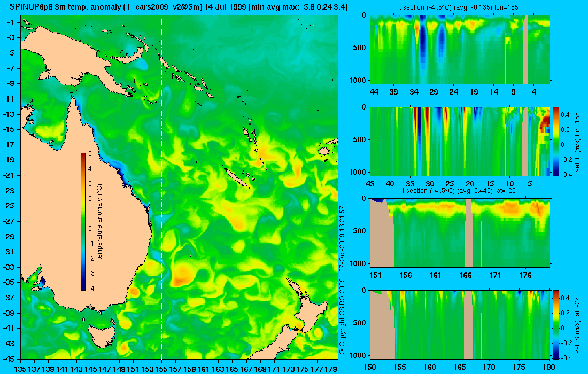Click the '-23' latitude tick on the main map

click(x=9, y=191)
